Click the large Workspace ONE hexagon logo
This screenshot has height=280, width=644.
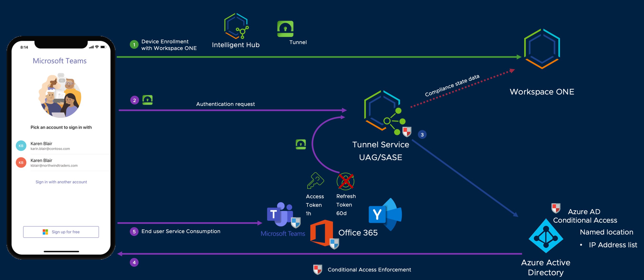[541, 49]
